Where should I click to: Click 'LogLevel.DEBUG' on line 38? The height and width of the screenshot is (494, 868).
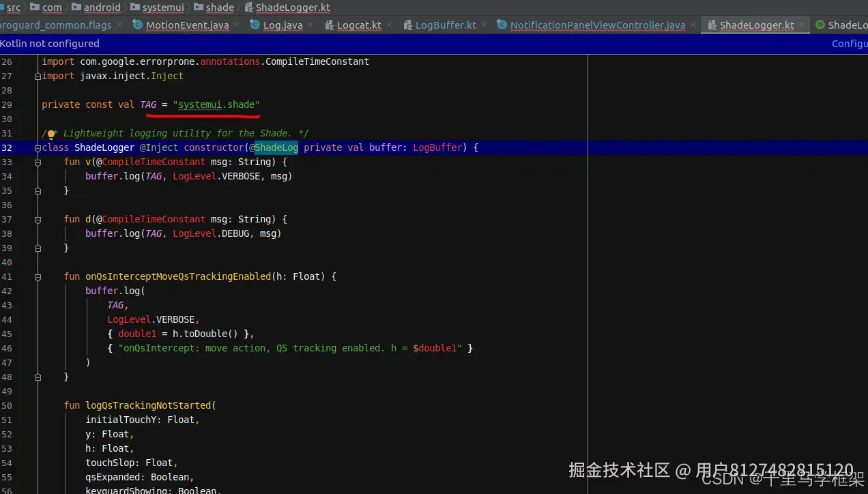pyautogui.click(x=212, y=233)
